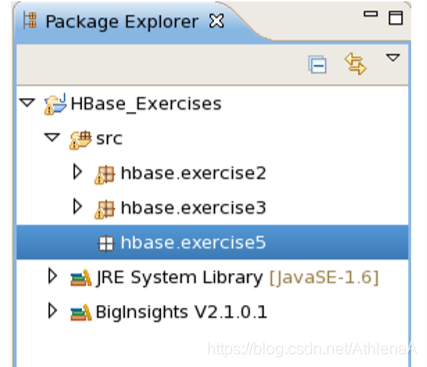427x367 pixels.
Task: Click the BigInsights library books icon
Action: point(81,313)
